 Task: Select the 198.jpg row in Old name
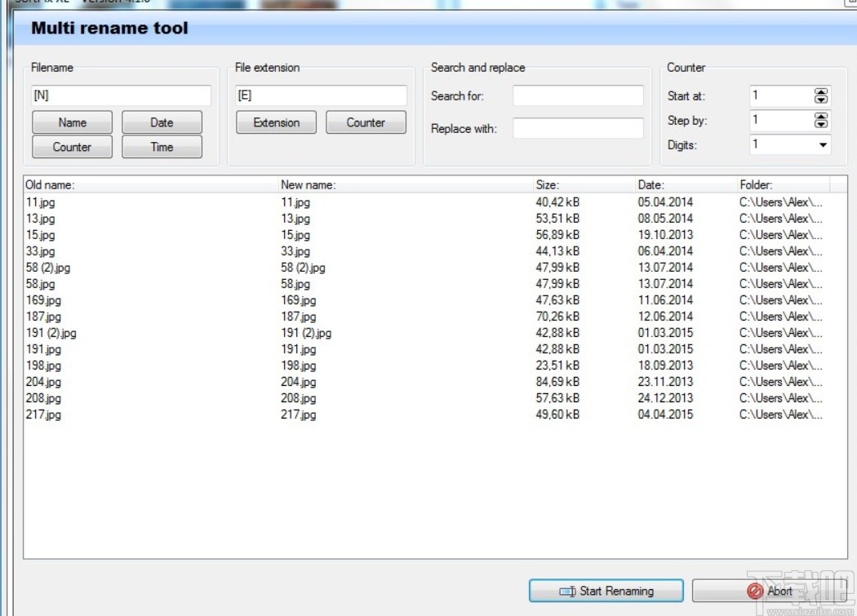(x=44, y=366)
